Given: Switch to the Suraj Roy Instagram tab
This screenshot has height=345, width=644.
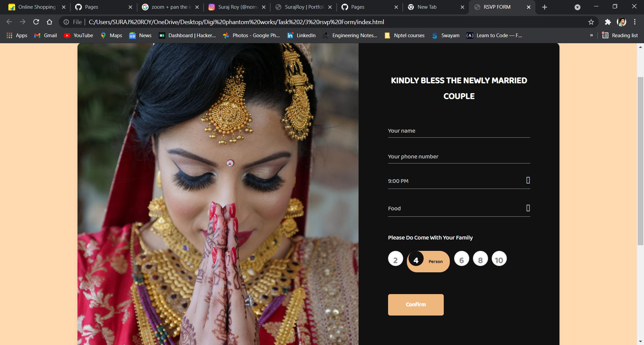Looking at the screenshot, I should point(237,7).
